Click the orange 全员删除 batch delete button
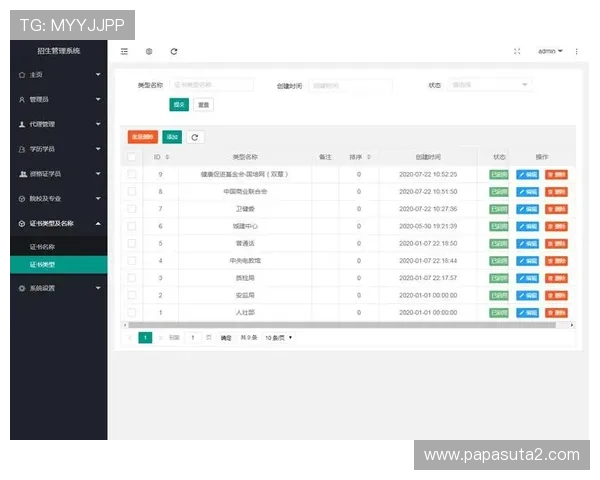600x480 pixels. [142, 137]
